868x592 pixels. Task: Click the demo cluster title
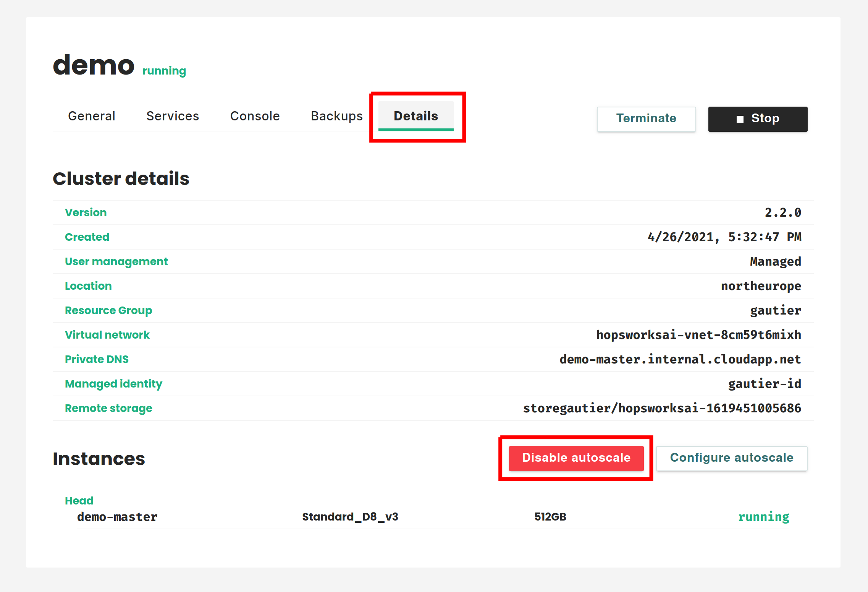(94, 65)
